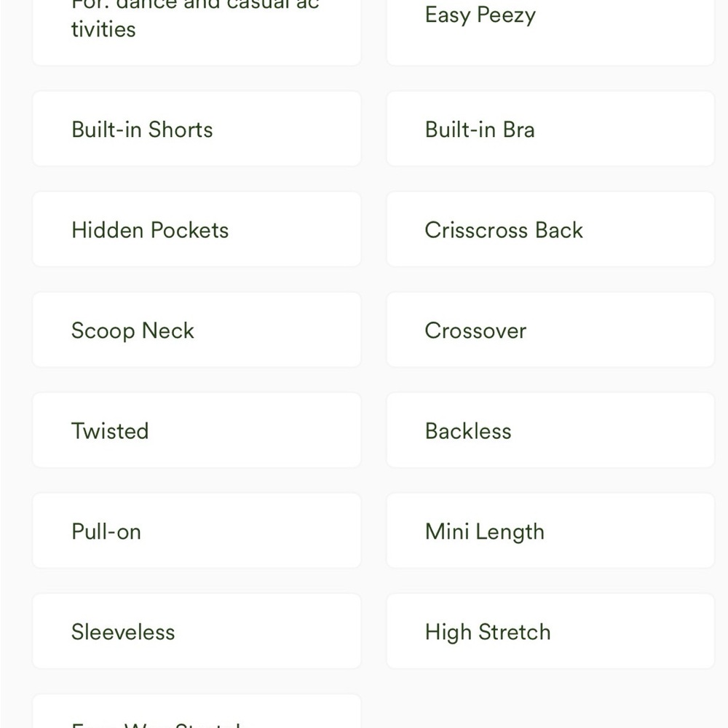Viewport: 728px width, 728px height.
Task: Enable the Hidden Pockets filter
Action: tap(197, 229)
